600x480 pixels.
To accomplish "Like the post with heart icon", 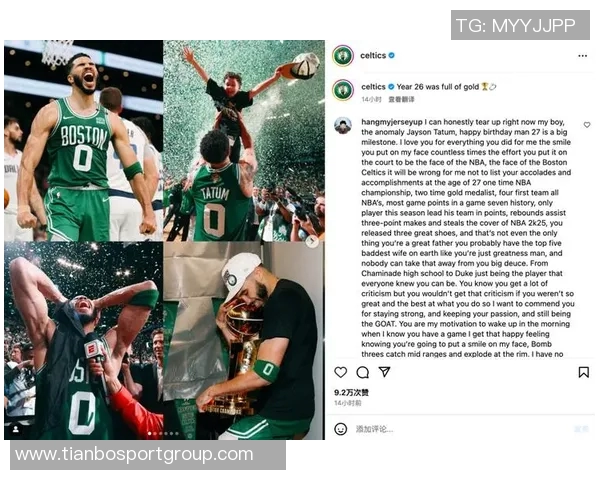I will pos(341,372).
